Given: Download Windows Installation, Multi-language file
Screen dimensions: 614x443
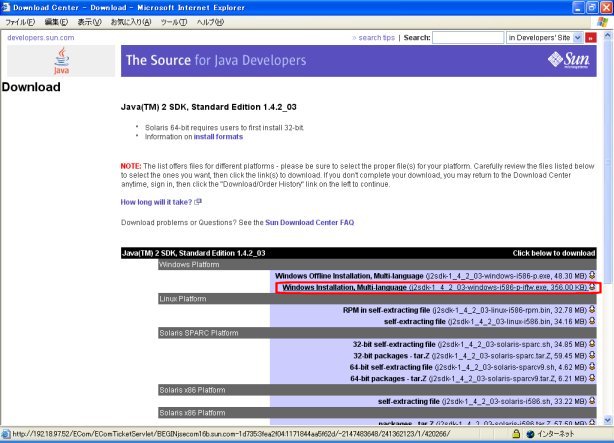Looking at the screenshot, I should click(x=343, y=287).
